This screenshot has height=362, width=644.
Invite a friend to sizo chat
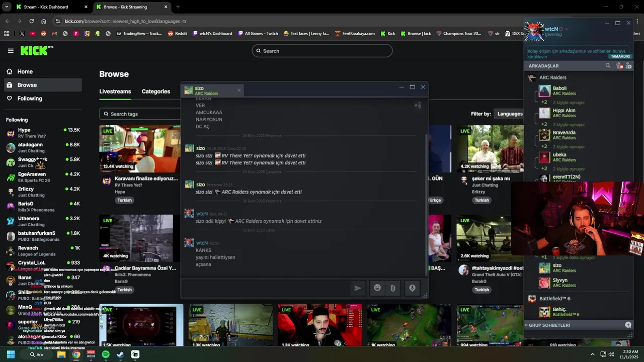(418, 105)
